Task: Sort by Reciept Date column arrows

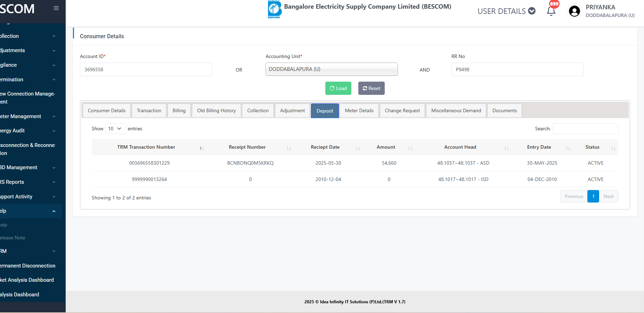Action: [x=358, y=148]
